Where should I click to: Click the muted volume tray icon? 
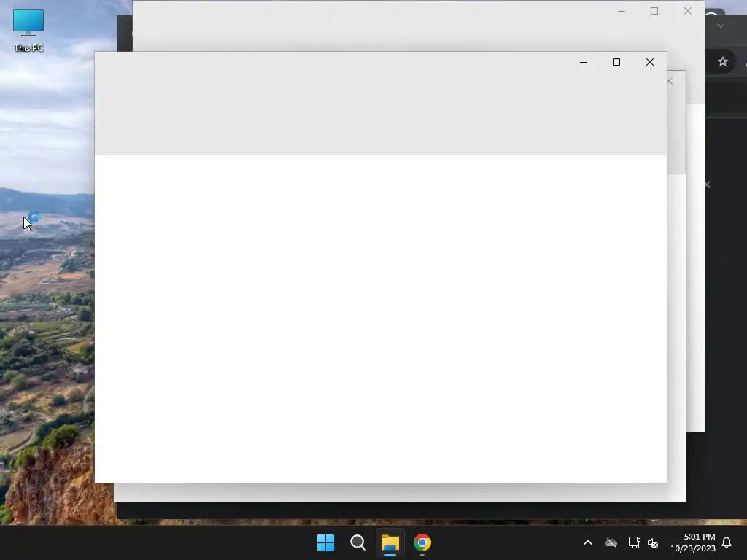pos(653,542)
